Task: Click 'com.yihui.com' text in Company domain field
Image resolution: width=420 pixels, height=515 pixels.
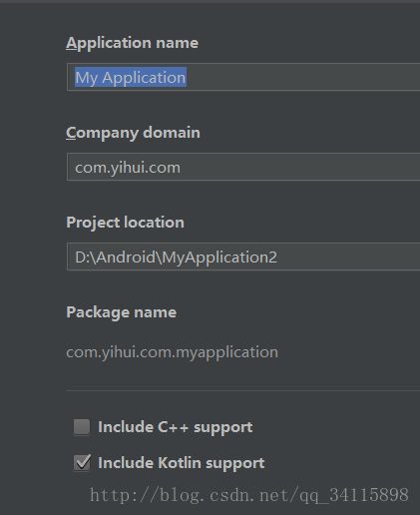Action: tap(128, 168)
